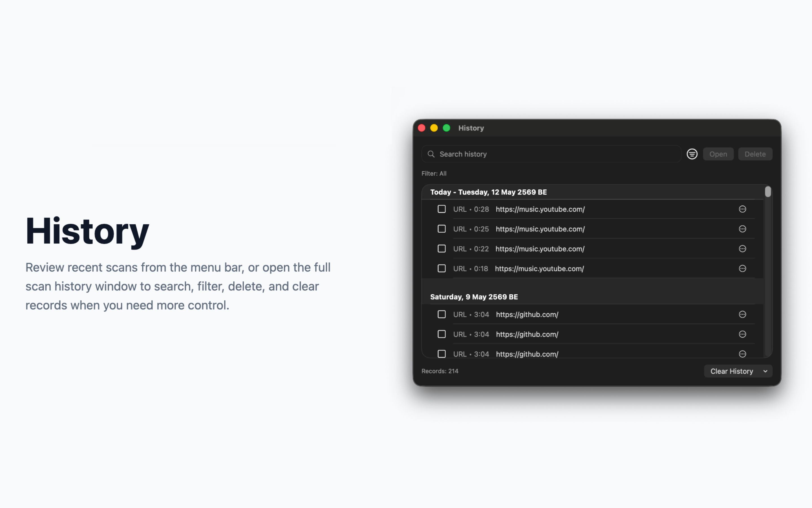The image size is (812, 508).
Task: Open more options for the 0:25 music.youtube.com record
Action: click(742, 229)
